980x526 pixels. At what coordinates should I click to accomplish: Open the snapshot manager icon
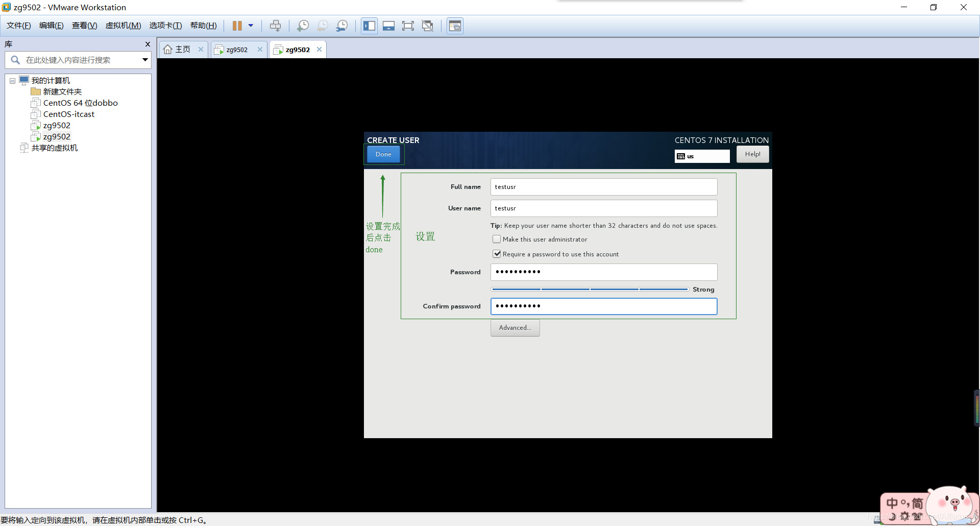click(x=342, y=26)
